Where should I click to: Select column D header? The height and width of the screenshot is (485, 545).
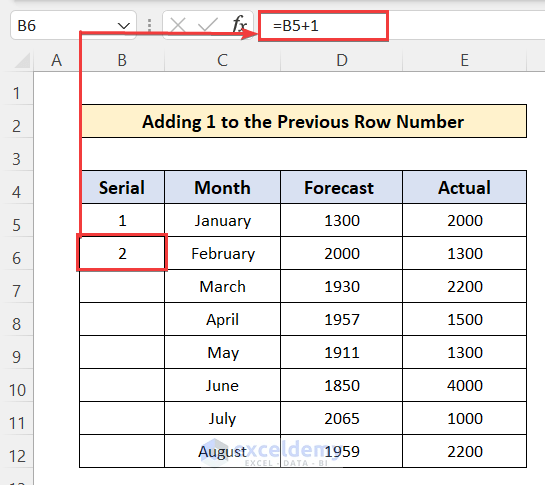tap(342, 60)
